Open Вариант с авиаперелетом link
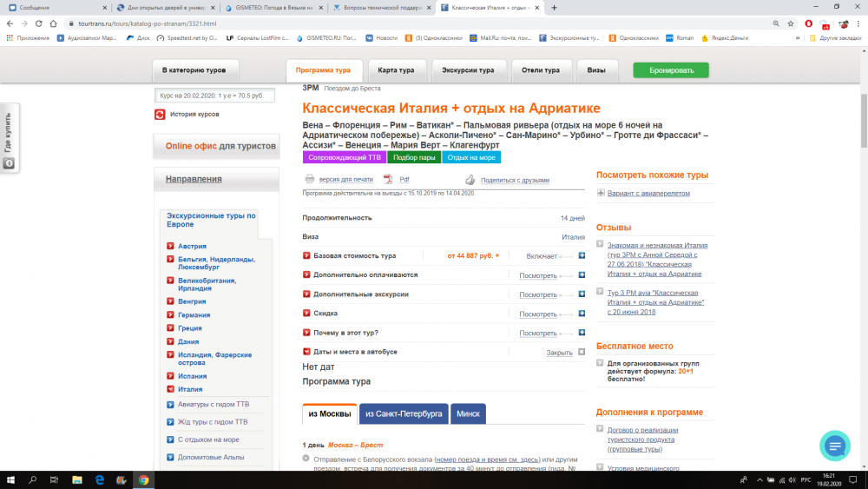The width and height of the screenshot is (868, 489). pyautogui.click(x=648, y=194)
